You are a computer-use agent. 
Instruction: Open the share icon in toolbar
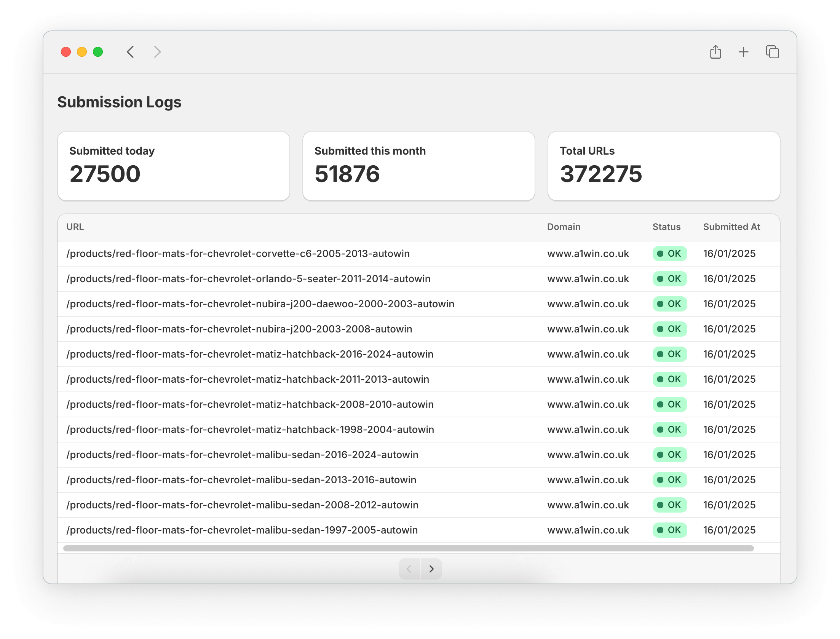click(x=715, y=52)
